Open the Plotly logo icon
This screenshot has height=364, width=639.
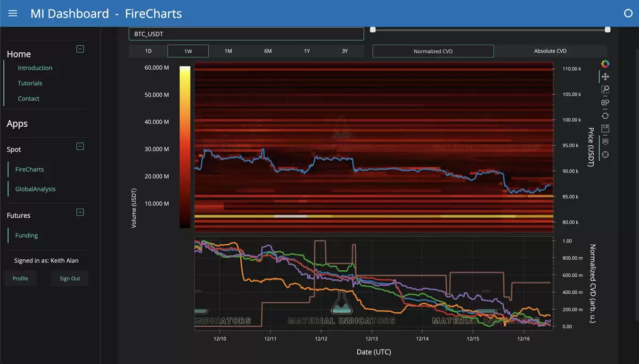pyautogui.click(x=605, y=63)
